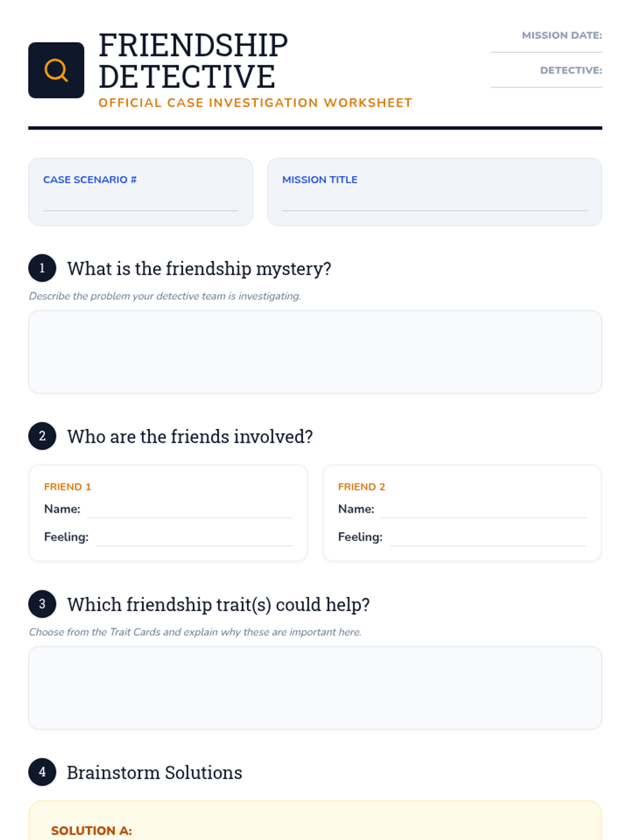
Task: Click the number 2 step badge
Action: pyautogui.click(x=42, y=436)
